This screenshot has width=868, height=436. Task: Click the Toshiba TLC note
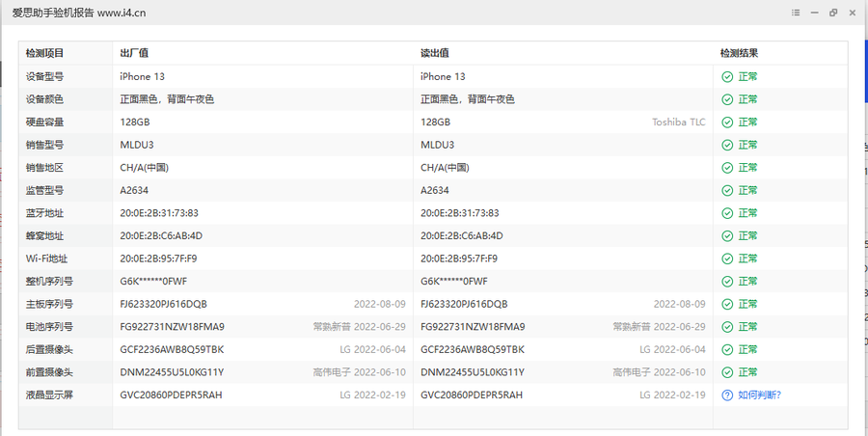point(679,122)
